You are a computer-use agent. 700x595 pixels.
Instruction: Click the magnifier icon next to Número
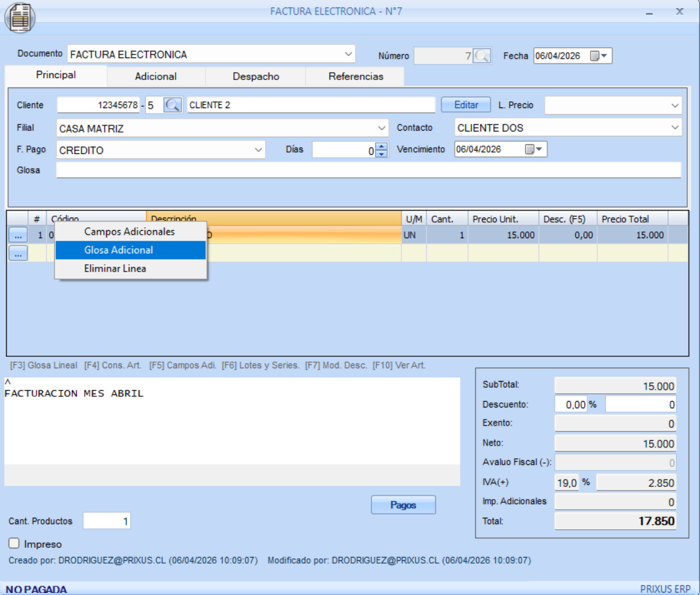coord(482,56)
